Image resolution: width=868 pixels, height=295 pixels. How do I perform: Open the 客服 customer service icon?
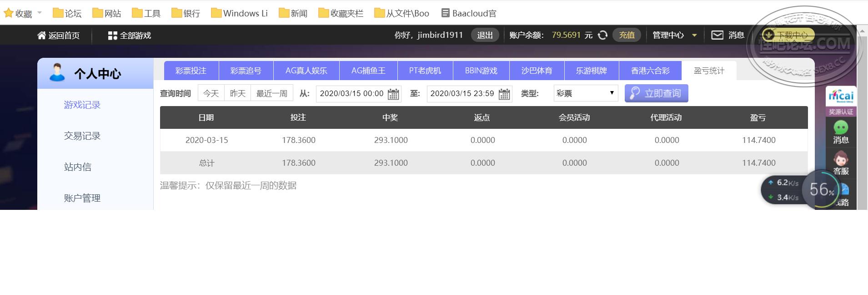click(x=841, y=163)
